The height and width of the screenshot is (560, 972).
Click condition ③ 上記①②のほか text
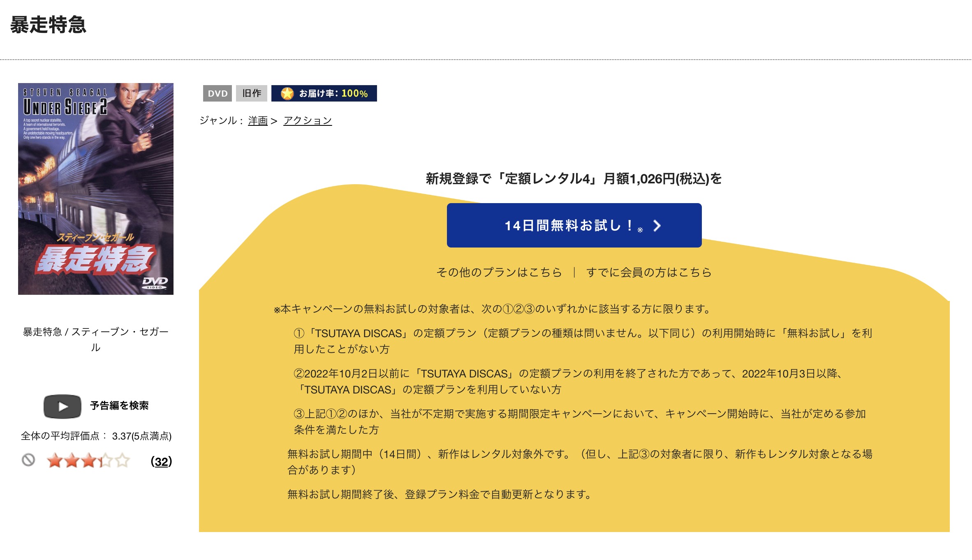[580, 421]
